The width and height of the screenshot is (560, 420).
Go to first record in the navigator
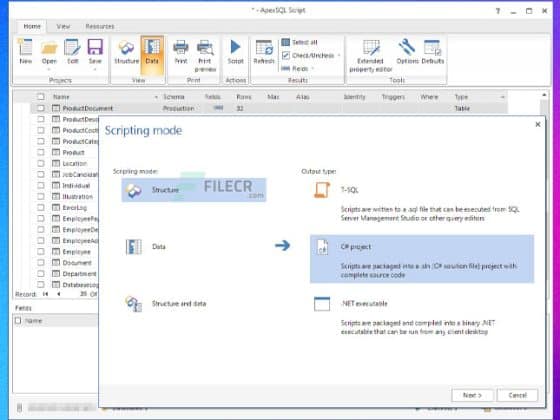tap(45, 294)
